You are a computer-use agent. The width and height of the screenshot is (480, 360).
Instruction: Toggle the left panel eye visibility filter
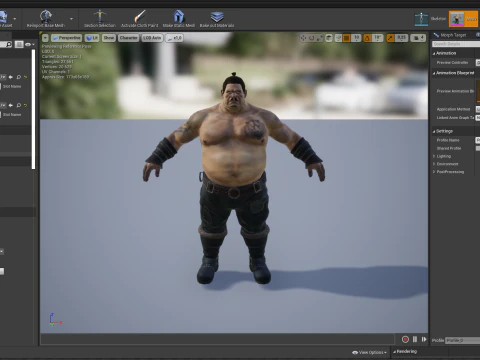[x=29, y=44]
